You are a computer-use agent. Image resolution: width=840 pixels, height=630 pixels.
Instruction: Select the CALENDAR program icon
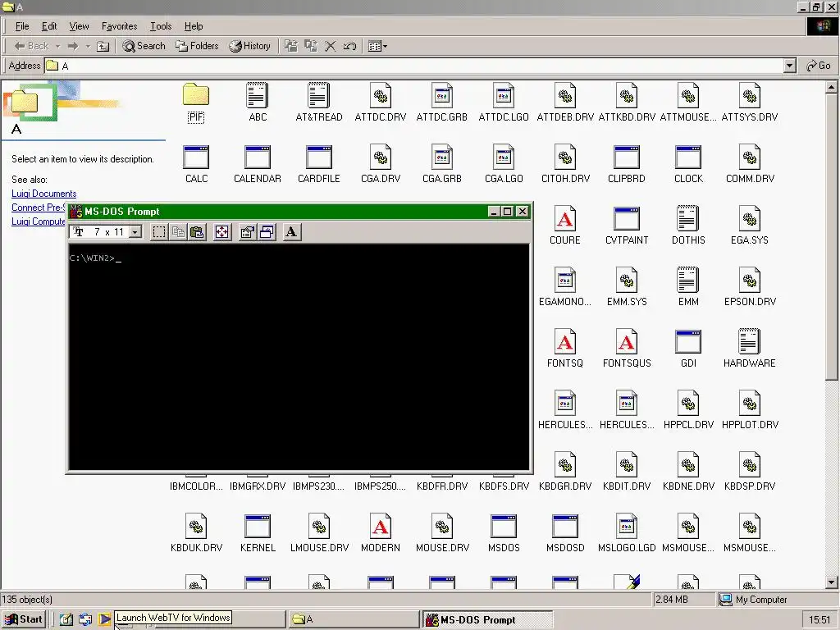click(x=258, y=163)
